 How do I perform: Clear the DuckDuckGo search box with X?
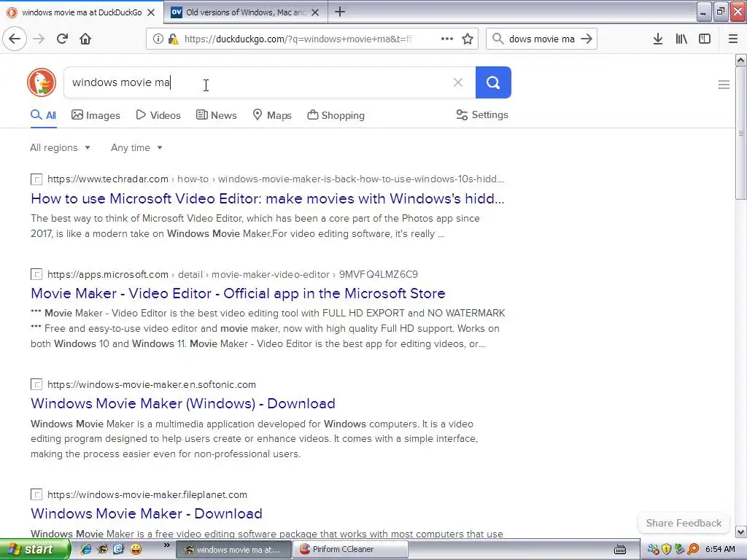click(x=458, y=82)
